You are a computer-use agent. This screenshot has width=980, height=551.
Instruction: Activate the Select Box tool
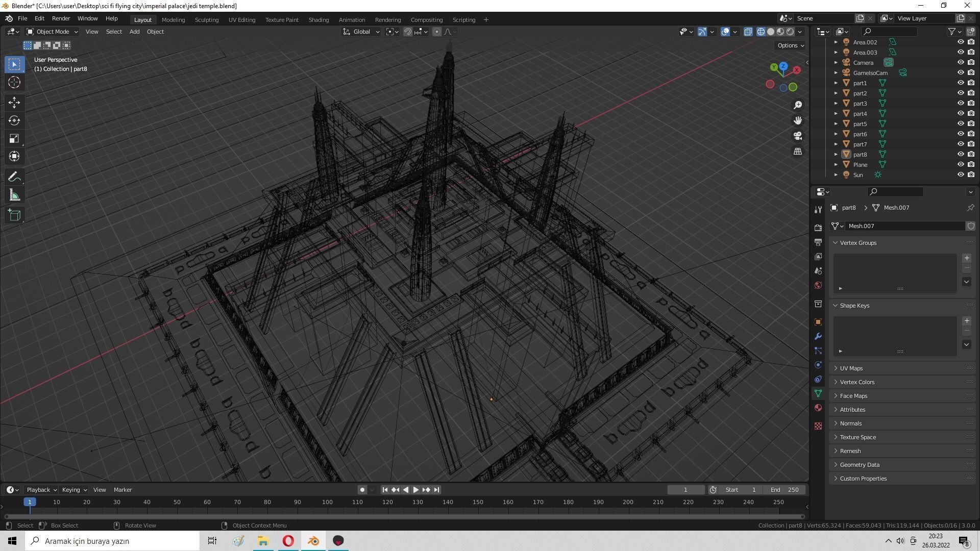pyautogui.click(x=14, y=64)
